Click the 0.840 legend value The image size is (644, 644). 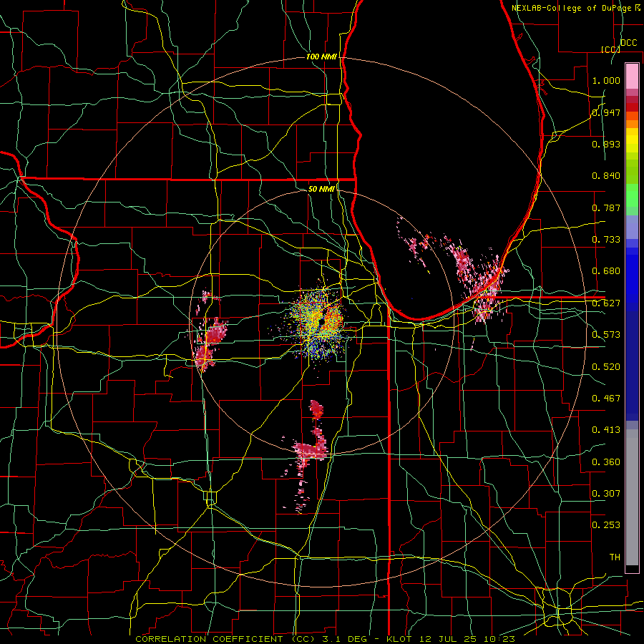point(606,176)
